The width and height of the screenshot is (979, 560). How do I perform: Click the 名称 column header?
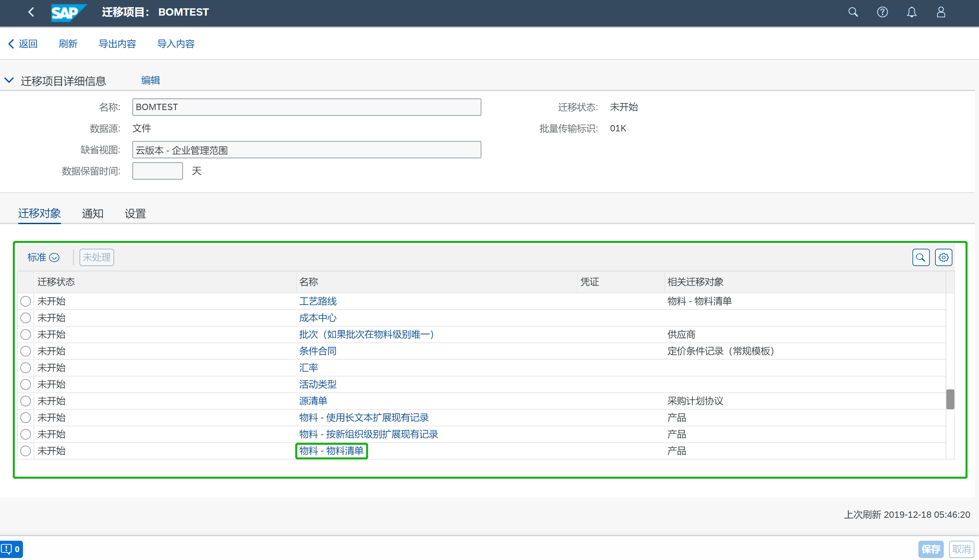point(436,282)
